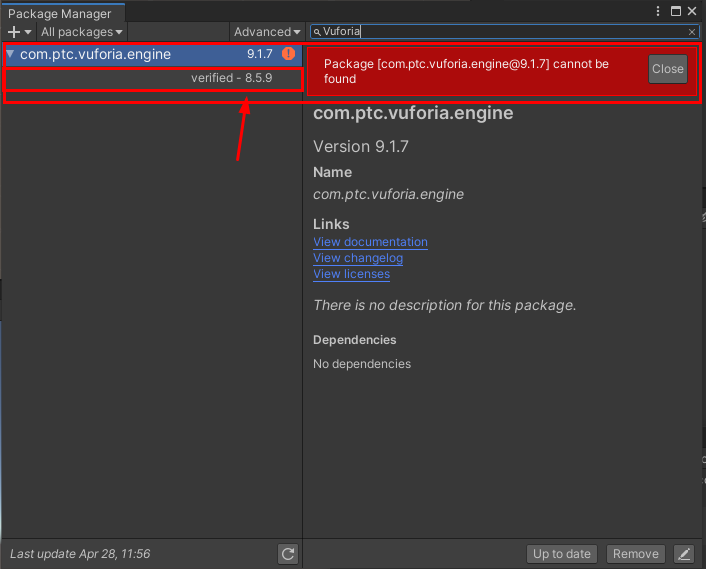Open the All packages scope dropdown
This screenshot has width=706, height=569.
click(x=81, y=32)
